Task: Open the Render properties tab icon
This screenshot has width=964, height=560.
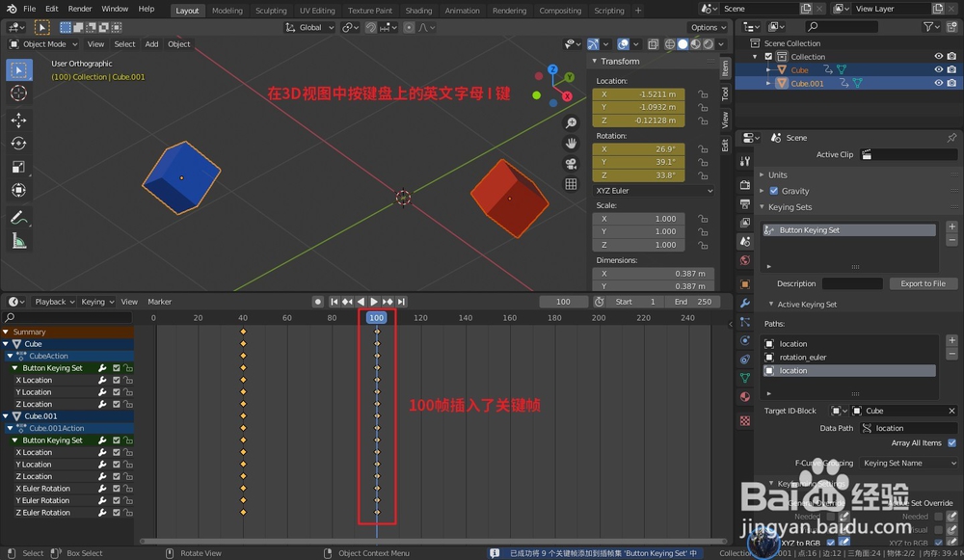Action: (x=745, y=184)
